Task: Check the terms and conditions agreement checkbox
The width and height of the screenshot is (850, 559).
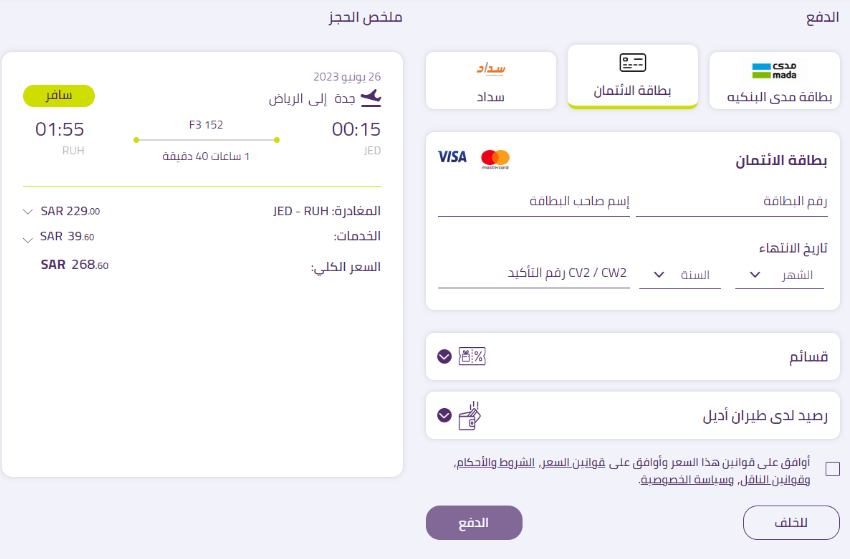Action: (x=833, y=469)
